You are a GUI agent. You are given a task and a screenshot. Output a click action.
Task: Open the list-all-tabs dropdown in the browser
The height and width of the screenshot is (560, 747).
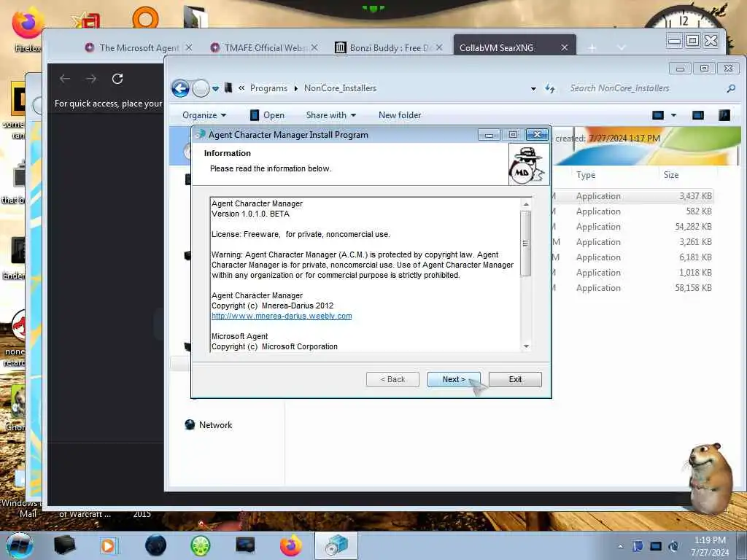tap(622, 47)
